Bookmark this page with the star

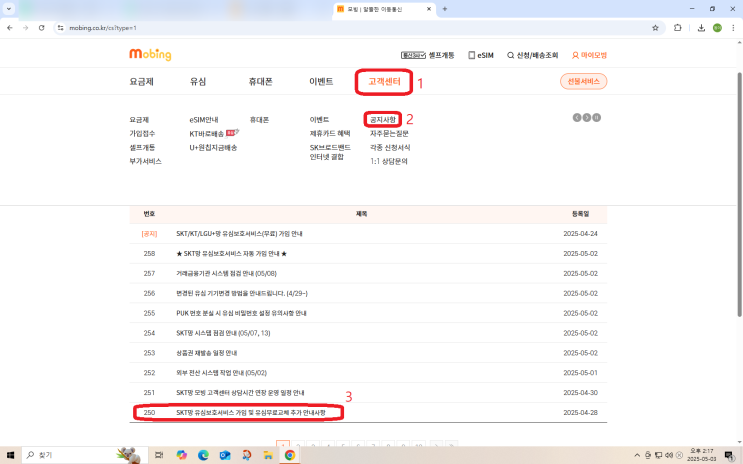pos(655,28)
